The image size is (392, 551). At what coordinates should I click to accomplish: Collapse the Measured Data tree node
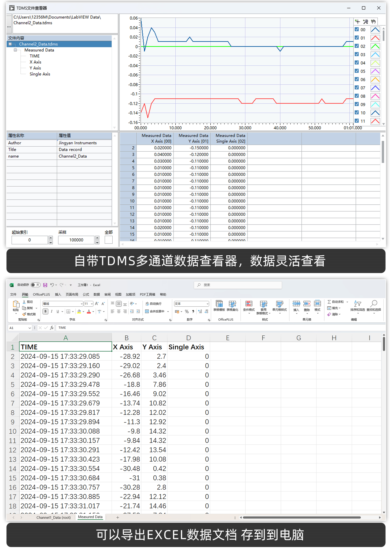(15, 50)
